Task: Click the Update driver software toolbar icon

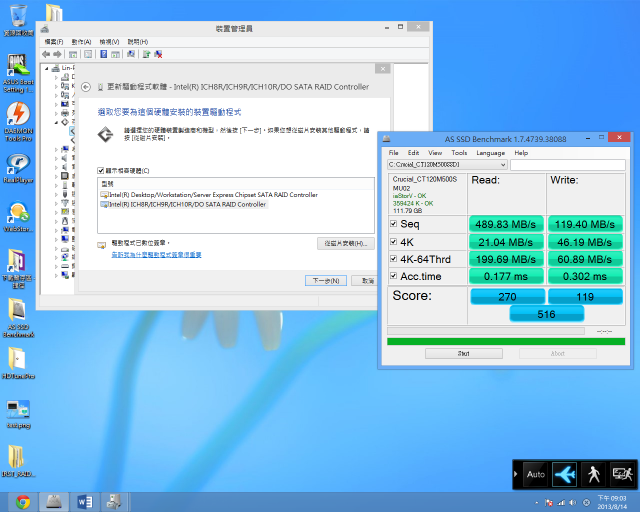Action: coord(147,54)
